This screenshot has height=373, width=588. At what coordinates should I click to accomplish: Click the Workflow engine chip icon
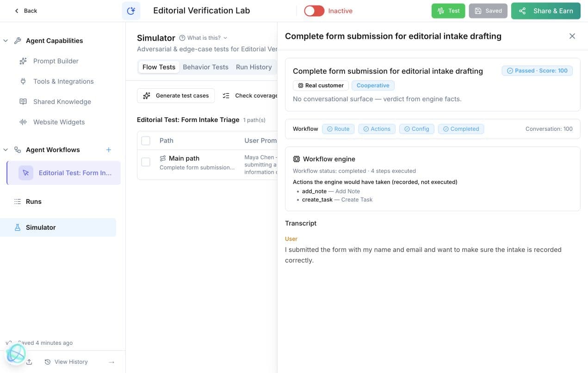[x=297, y=159]
